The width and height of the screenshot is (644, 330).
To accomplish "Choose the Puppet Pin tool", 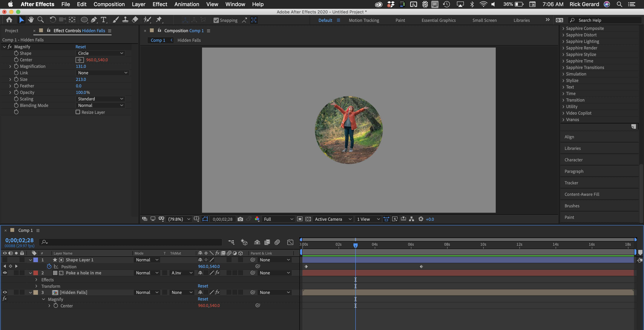I will [x=159, y=20].
